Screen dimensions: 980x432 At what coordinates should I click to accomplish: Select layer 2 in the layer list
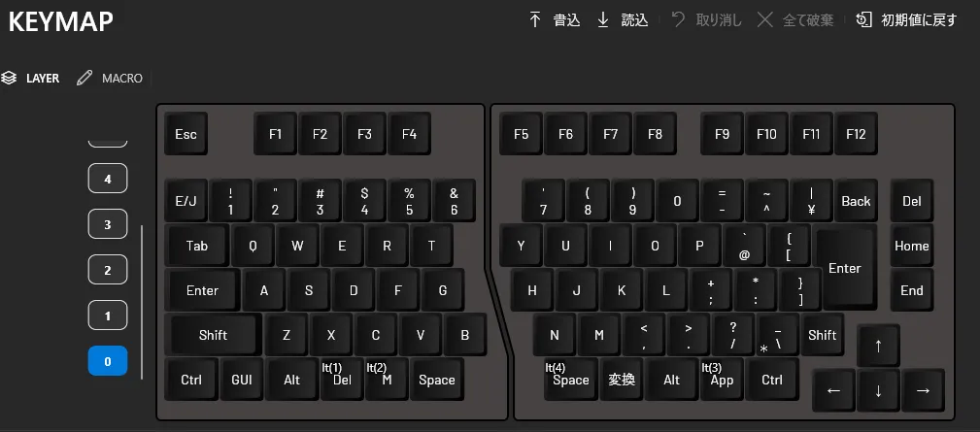[108, 270]
